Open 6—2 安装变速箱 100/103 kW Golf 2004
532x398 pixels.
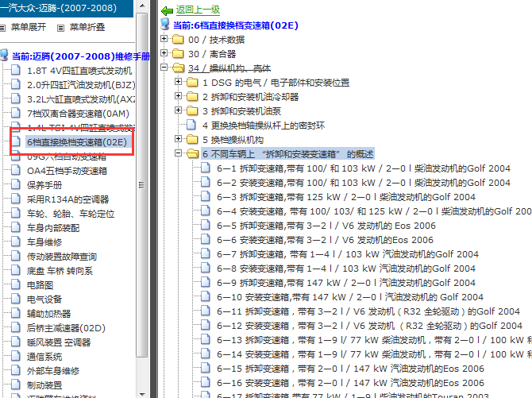[x=364, y=183]
